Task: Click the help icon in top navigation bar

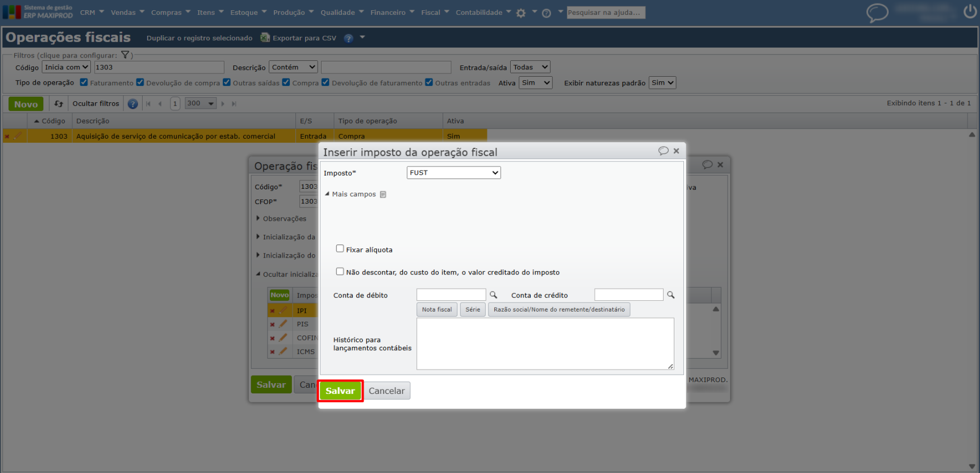Action: point(547,13)
